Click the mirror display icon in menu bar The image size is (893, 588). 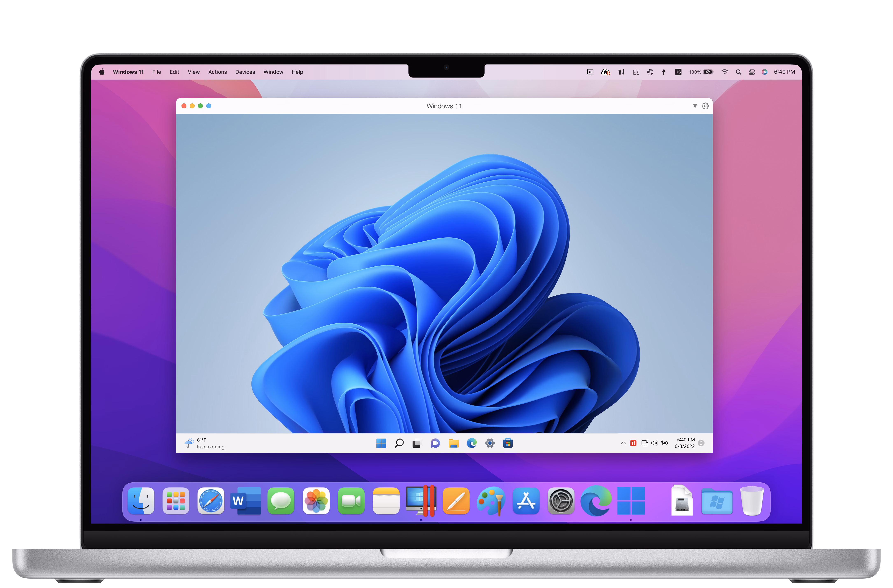[x=636, y=72]
